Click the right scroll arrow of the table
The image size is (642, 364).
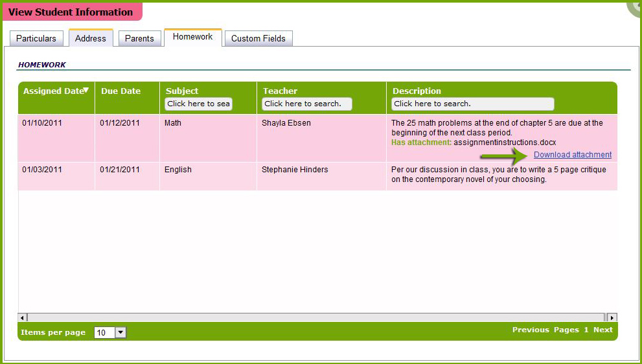612,317
